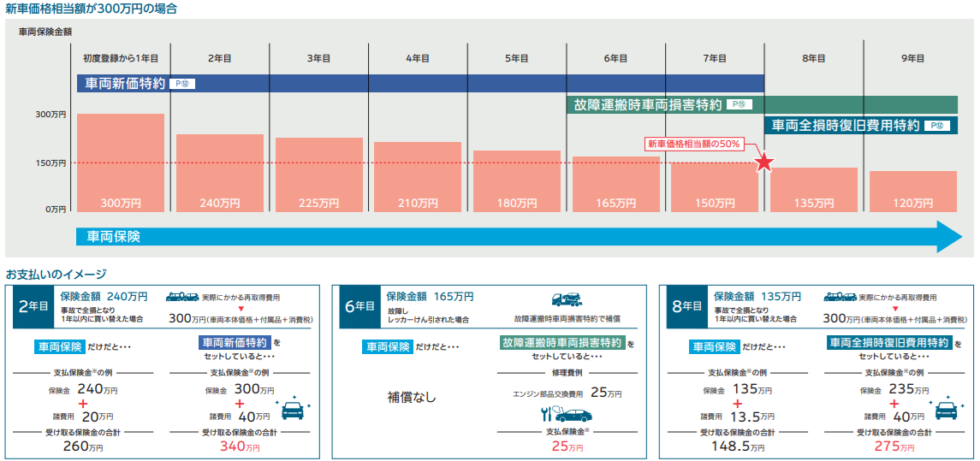Open page badge beside 車両全損時復旧費用特約 bar

[x=936, y=126]
